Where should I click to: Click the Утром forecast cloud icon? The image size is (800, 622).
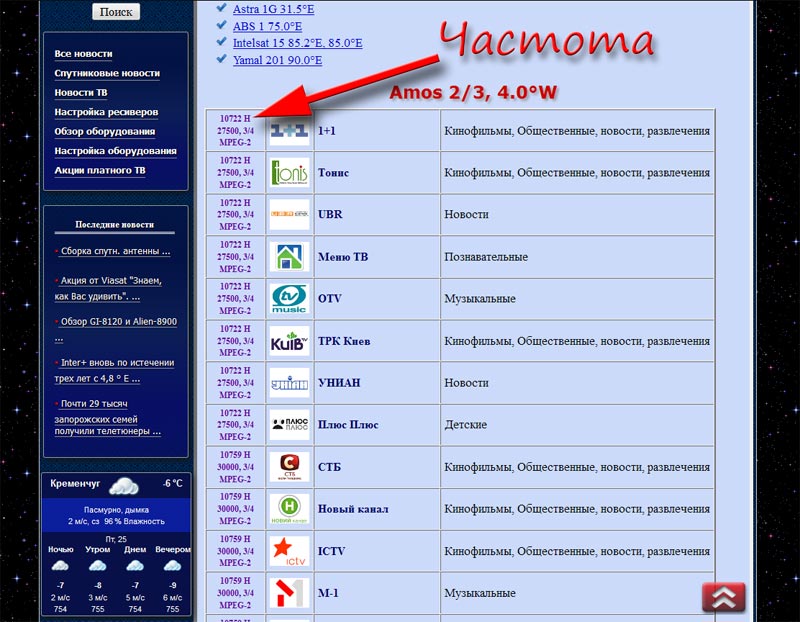pos(97,565)
